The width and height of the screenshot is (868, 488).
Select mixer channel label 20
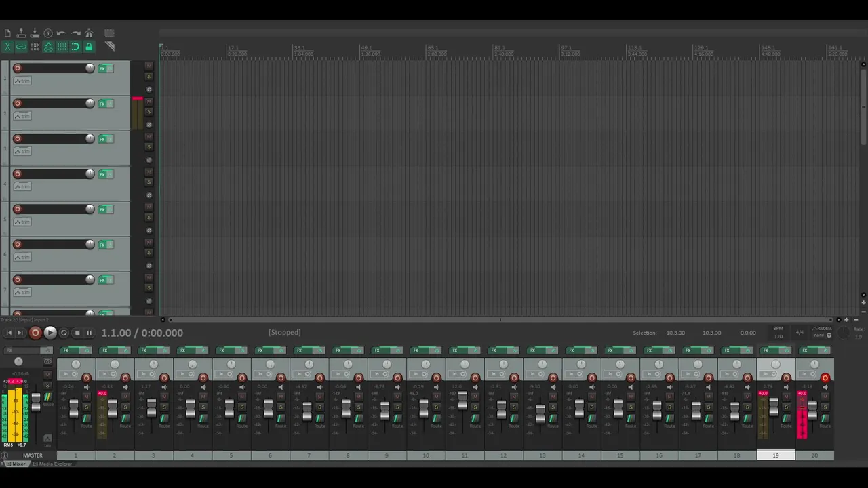tap(814, 455)
